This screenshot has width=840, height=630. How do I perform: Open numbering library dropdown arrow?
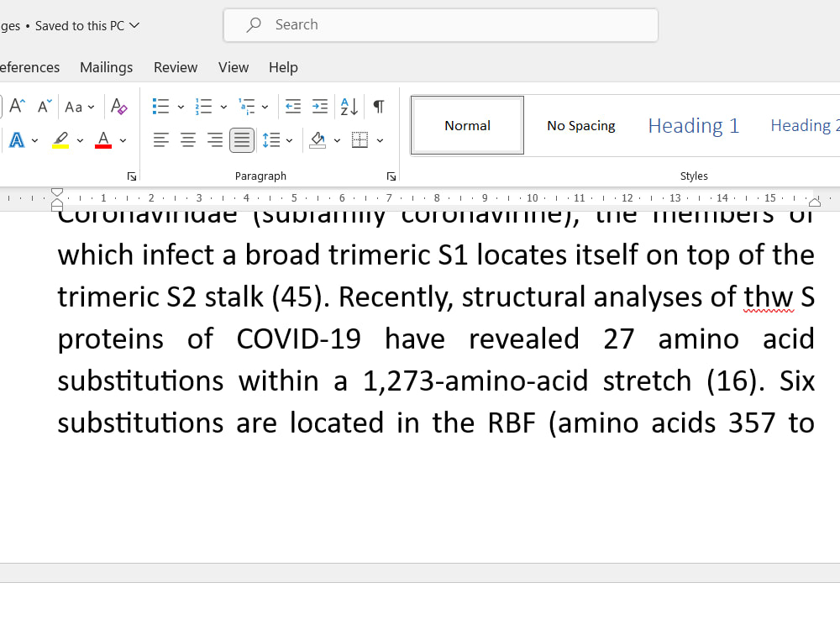[223, 108]
